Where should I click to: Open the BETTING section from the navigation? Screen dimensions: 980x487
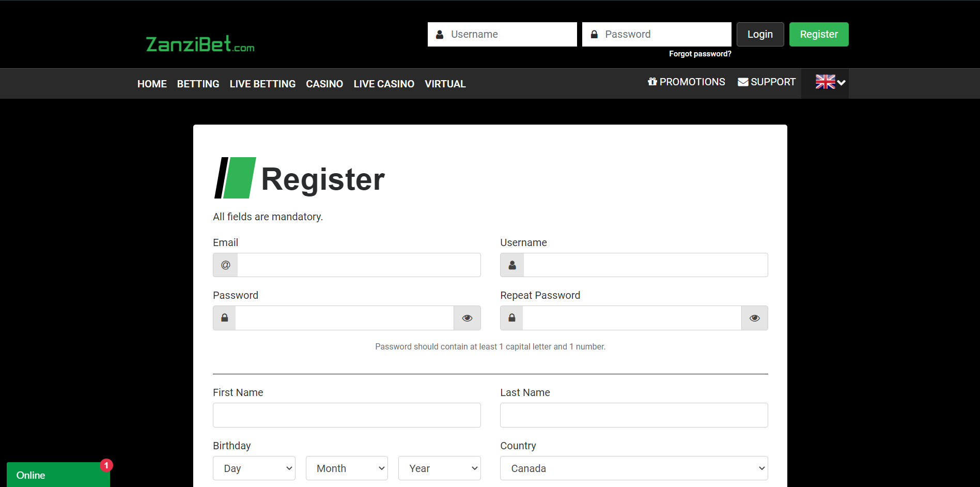[x=198, y=83]
